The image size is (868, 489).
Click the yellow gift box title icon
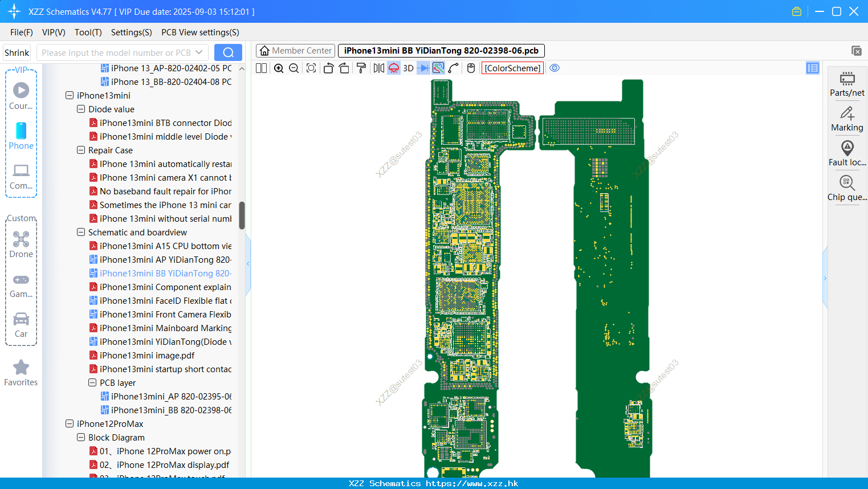point(797,11)
